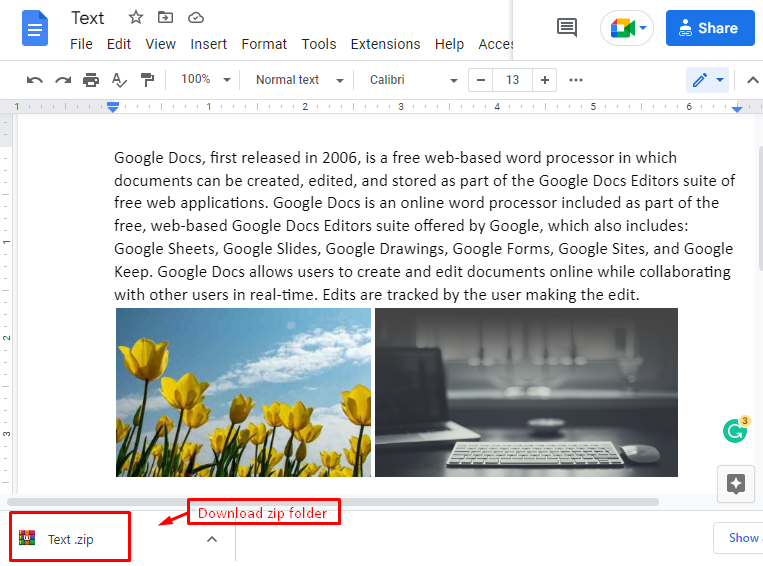This screenshot has width=763, height=566.
Task: Click the document title Text
Action: (88, 18)
